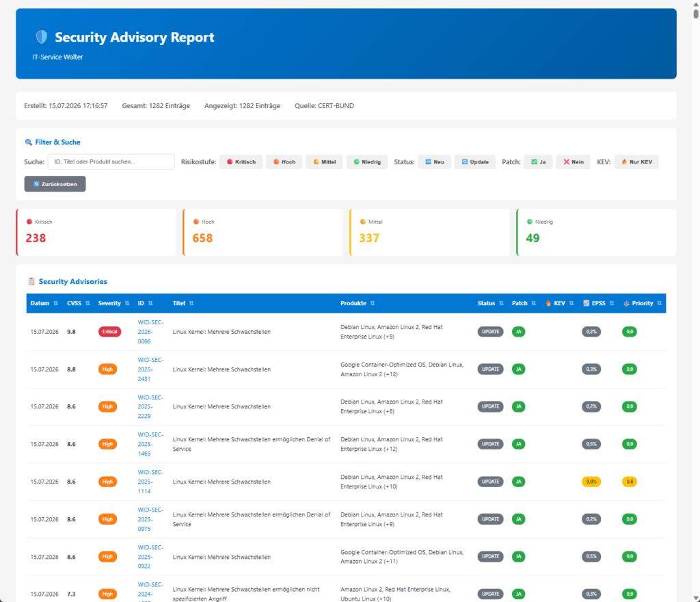Click the 'IT-Service Walter' subtitle
The width and height of the screenshot is (700, 602).
click(57, 57)
